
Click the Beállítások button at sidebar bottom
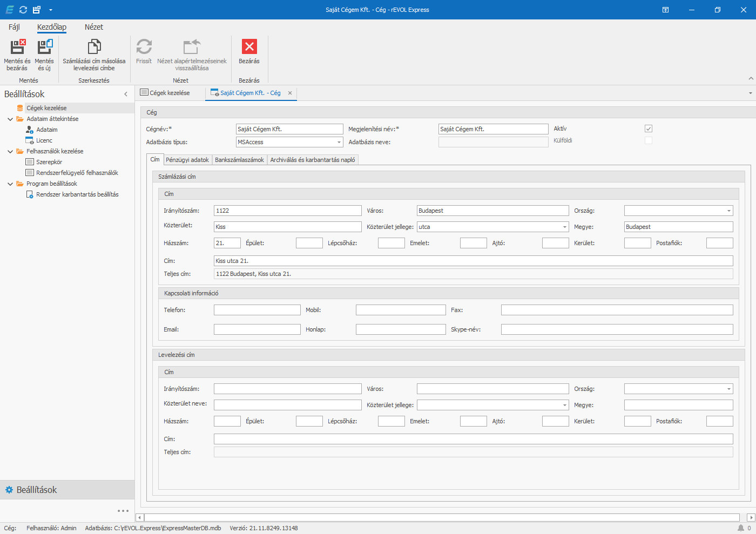[37, 490]
